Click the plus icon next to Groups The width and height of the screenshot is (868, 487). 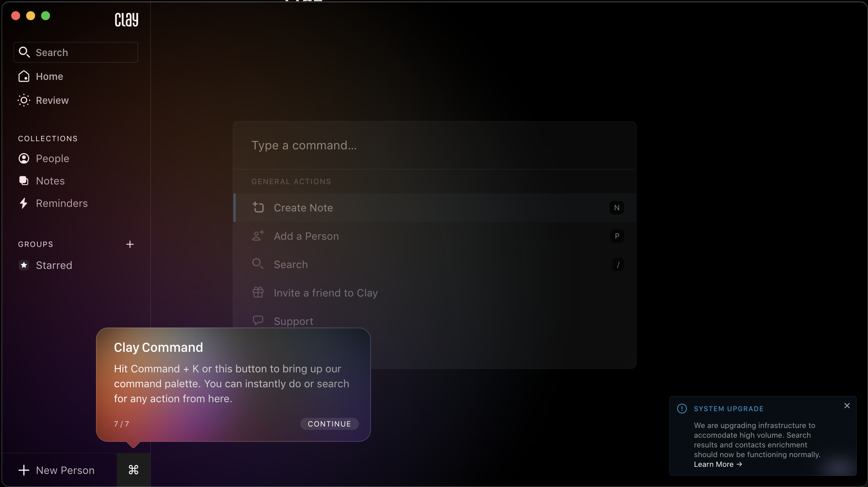pos(130,244)
